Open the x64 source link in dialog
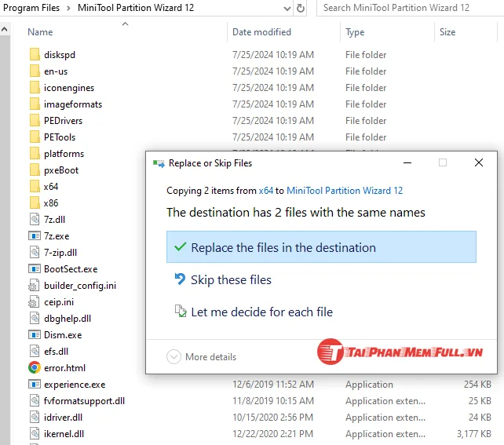504x445 pixels. click(x=266, y=191)
